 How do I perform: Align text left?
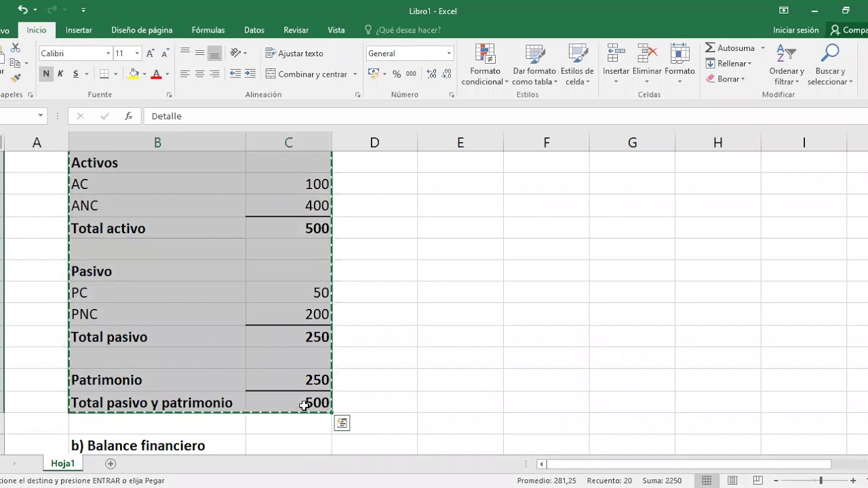pos(185,74)
